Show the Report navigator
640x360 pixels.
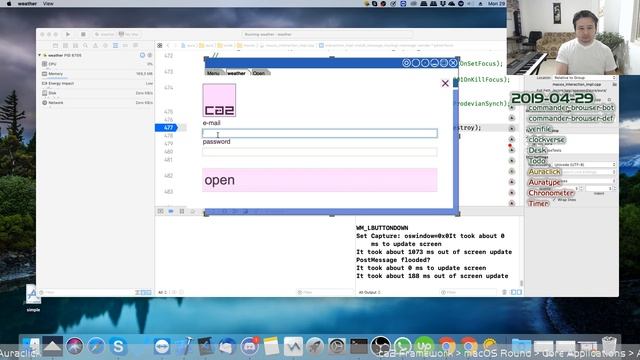coord(136,45)
